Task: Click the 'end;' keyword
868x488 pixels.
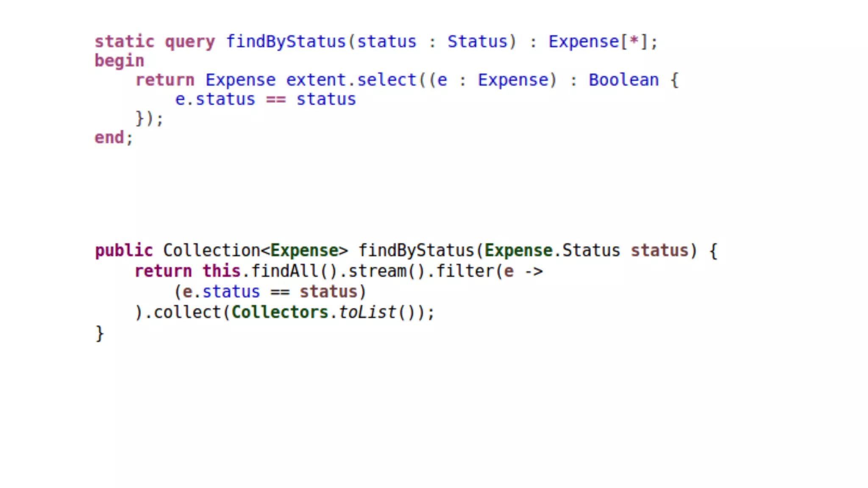Action: 113,138
